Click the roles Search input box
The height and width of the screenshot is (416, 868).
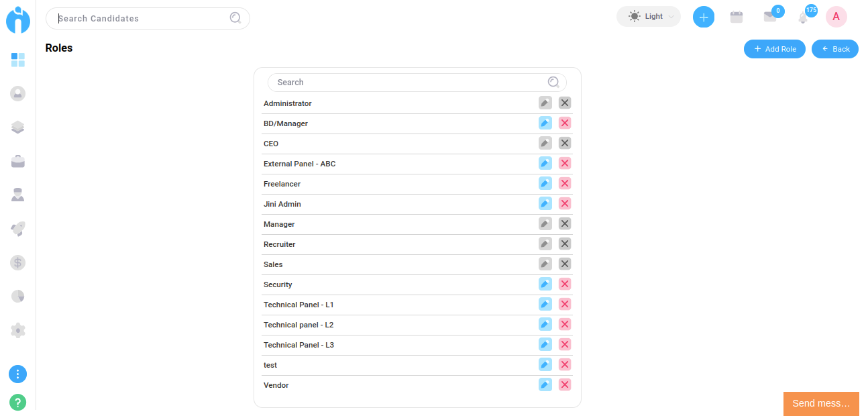click(409, 83)
